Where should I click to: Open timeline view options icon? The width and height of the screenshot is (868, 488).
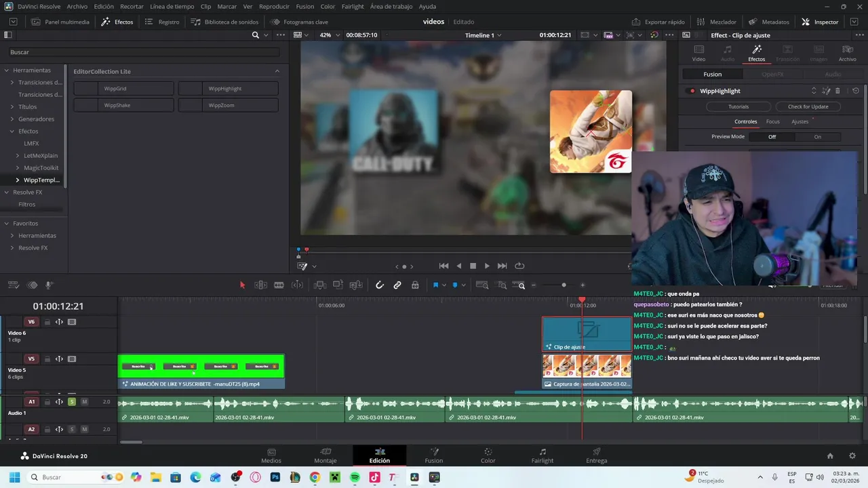pos(14,285)
